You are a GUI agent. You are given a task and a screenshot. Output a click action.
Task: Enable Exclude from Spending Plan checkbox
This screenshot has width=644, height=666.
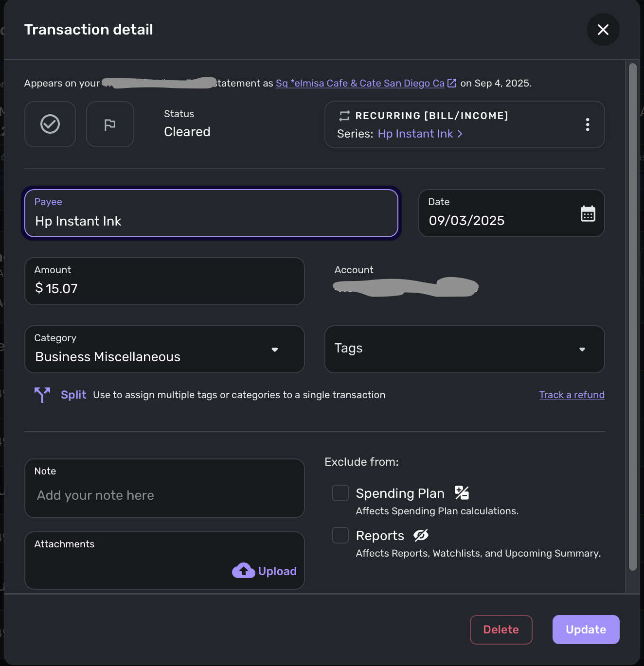340,493
